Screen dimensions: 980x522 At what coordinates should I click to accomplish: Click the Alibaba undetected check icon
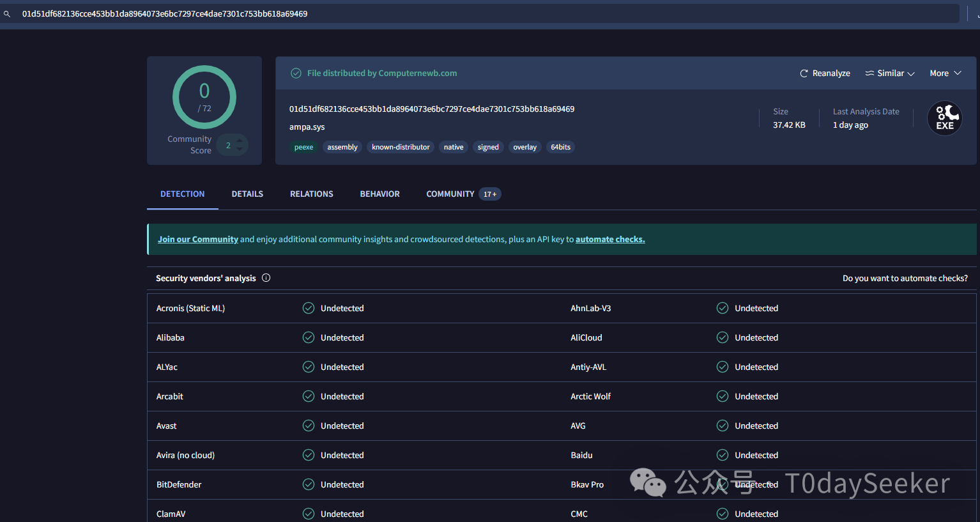coord(309,337)
